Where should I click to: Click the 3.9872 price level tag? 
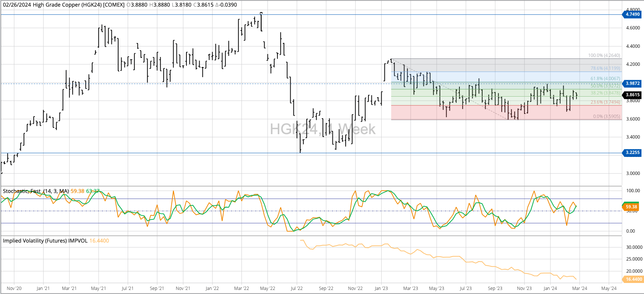pyautogui.click(x=632, y=83)
